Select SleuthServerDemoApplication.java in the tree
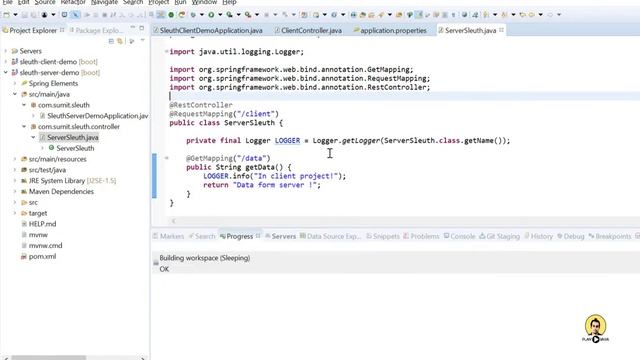The image size is (640, 360). coord(98,116)
